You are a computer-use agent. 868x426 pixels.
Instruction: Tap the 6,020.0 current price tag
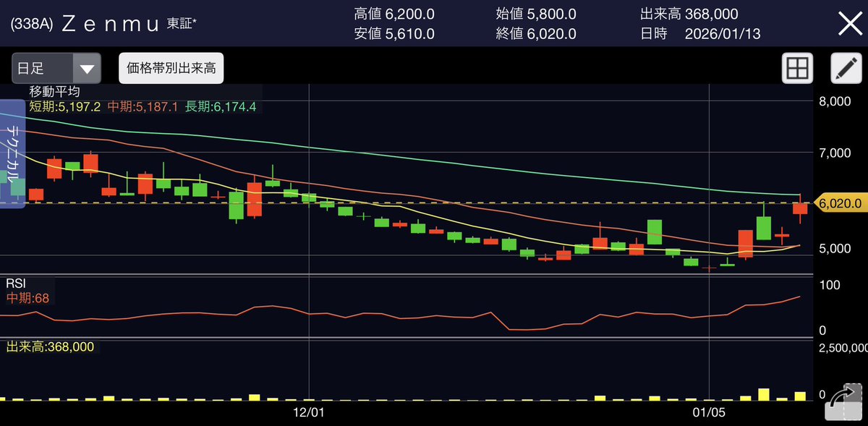[840, 203]
